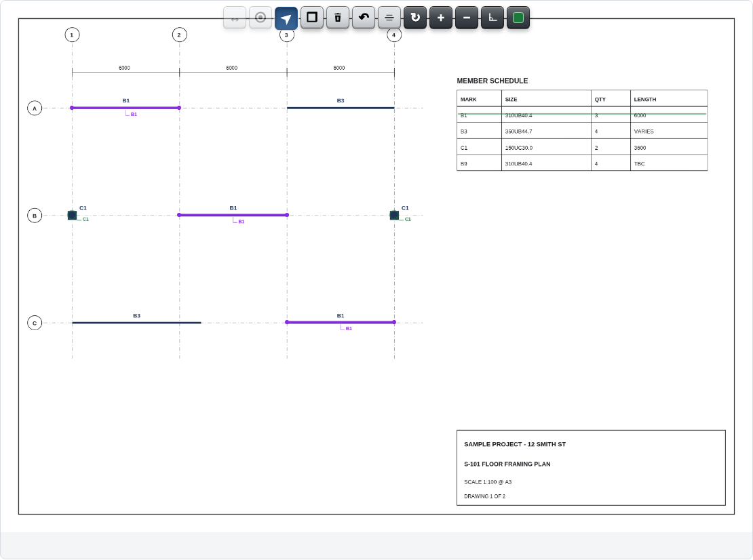
Task: Click the 150UC30.0 size cell
Action: click(519, 148)
